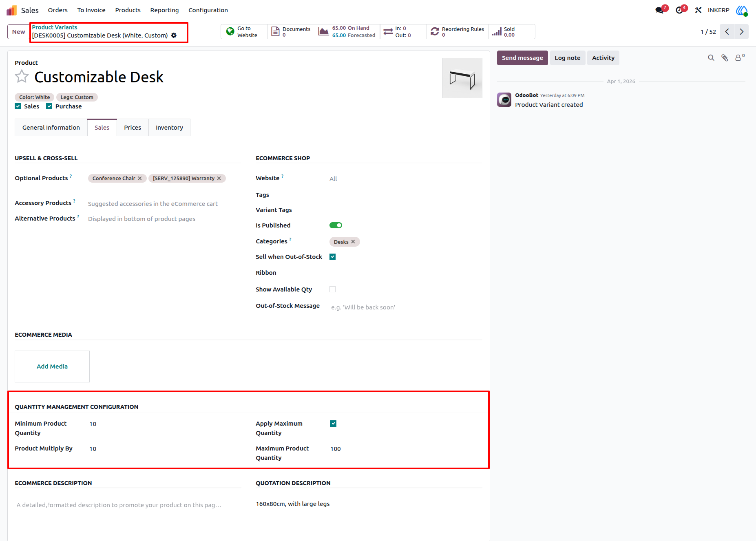Click the Accessory Products field
This screenshot has width=756, height=541.
pyautogui.click(x=164, y=204)
